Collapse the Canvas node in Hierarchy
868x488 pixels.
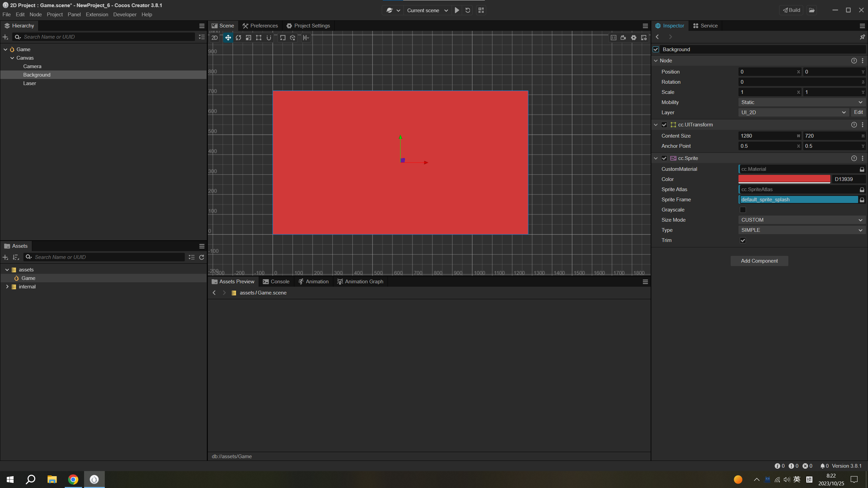pos(12,58)
